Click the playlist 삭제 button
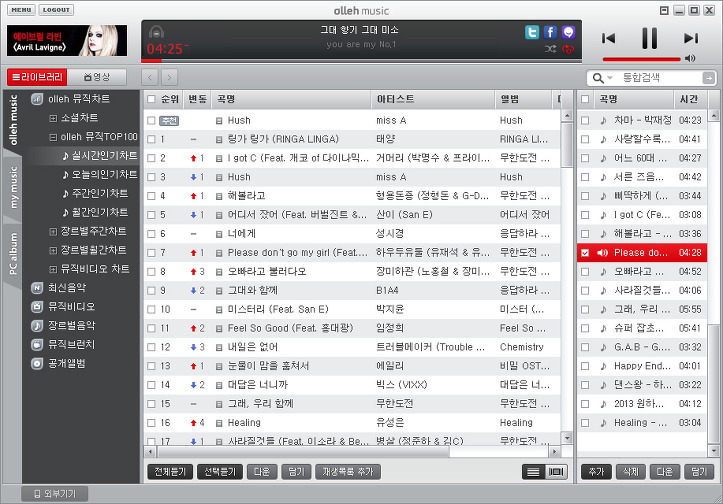 pos(630,472)
